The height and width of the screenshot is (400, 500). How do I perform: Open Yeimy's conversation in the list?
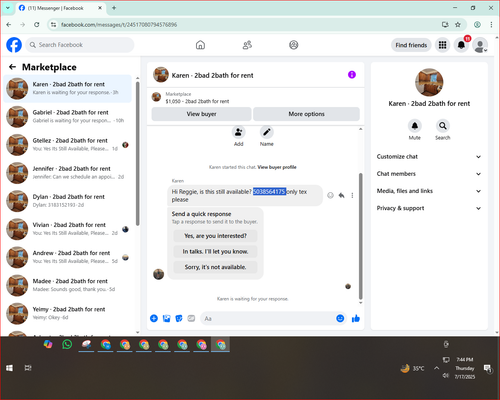coord(68,313)
